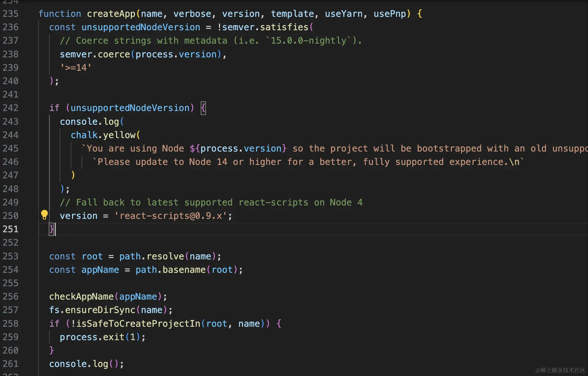Click unsupportedNodeVersion in const declaration
This screenshot has height=376, width=588.
click(141, 27)
